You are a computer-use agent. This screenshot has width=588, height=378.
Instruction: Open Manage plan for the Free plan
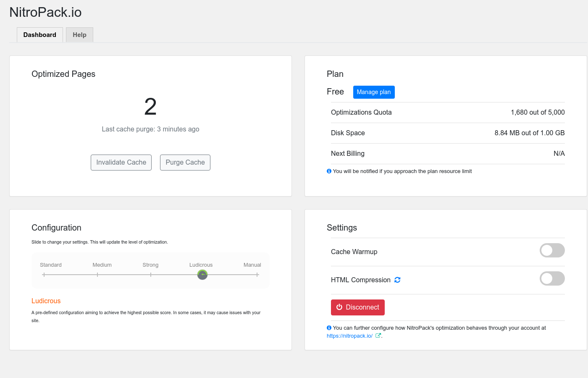pos(374,92)
